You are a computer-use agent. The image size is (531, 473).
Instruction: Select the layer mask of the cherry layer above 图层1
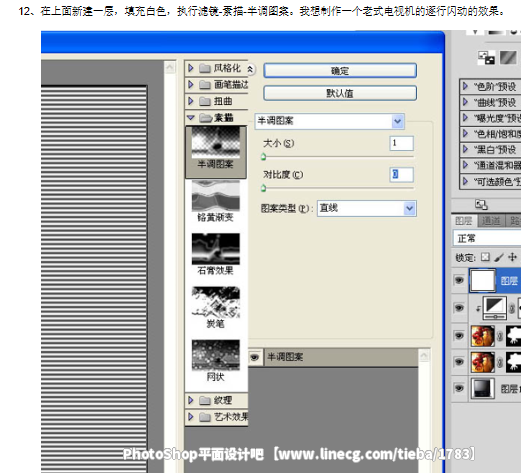[513, 362]
